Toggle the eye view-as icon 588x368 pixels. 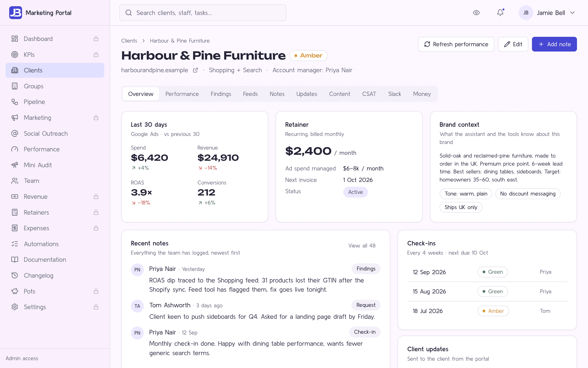476,13
